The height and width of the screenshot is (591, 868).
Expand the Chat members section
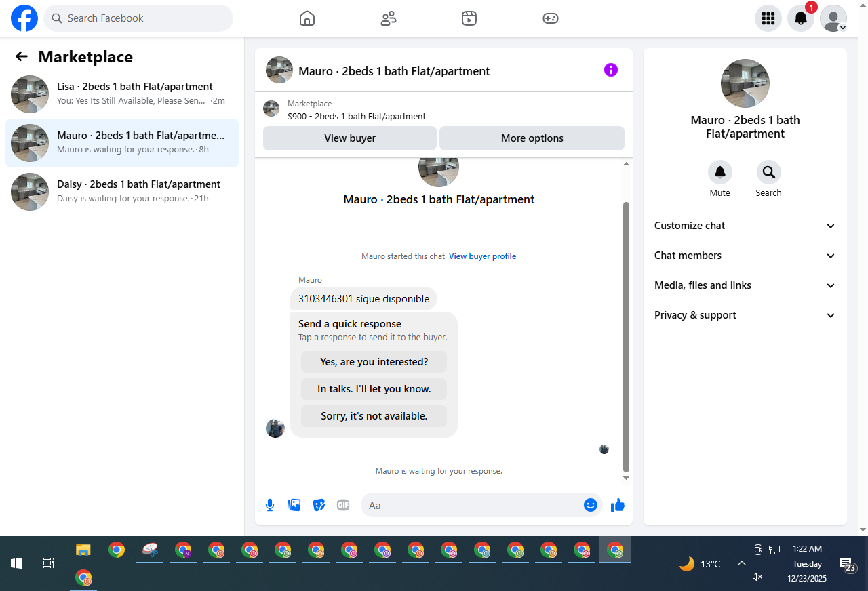point(745,256)
